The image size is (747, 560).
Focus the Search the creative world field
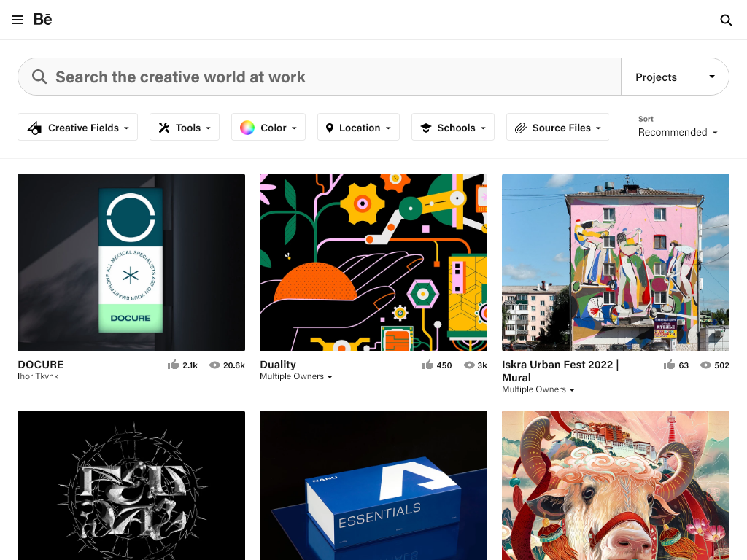pos(320,77)
